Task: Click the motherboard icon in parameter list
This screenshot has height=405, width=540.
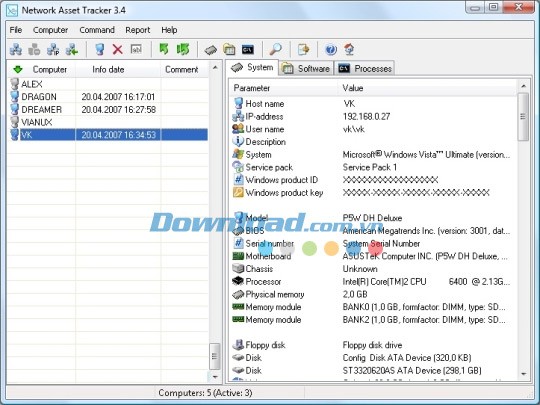Action: tap(238, 256)
